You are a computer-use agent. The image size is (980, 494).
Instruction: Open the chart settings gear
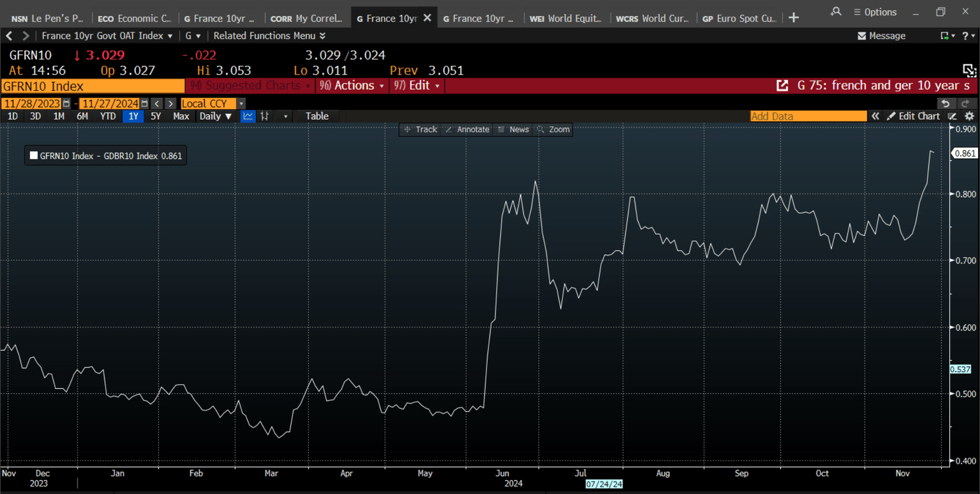tap(969, 116)
